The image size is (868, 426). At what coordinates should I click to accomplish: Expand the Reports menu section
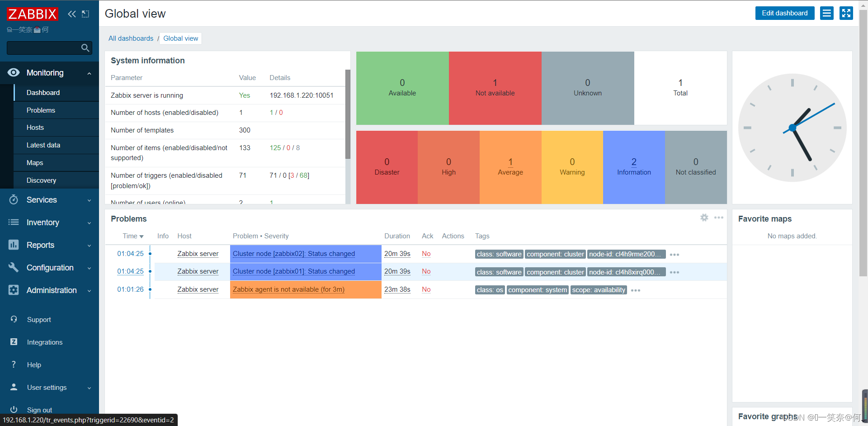pyautogui.click(x=90, y=246)
